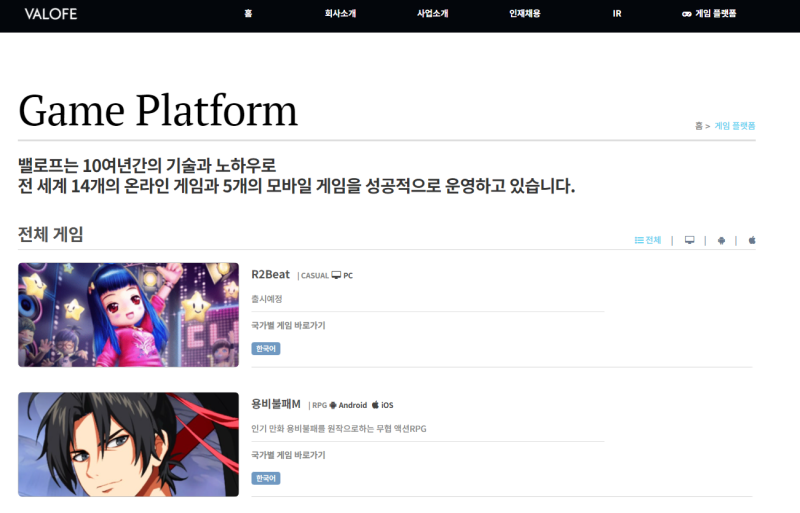
Task: Open the R2Beat game thumbnail
Action: click(129, 315)
